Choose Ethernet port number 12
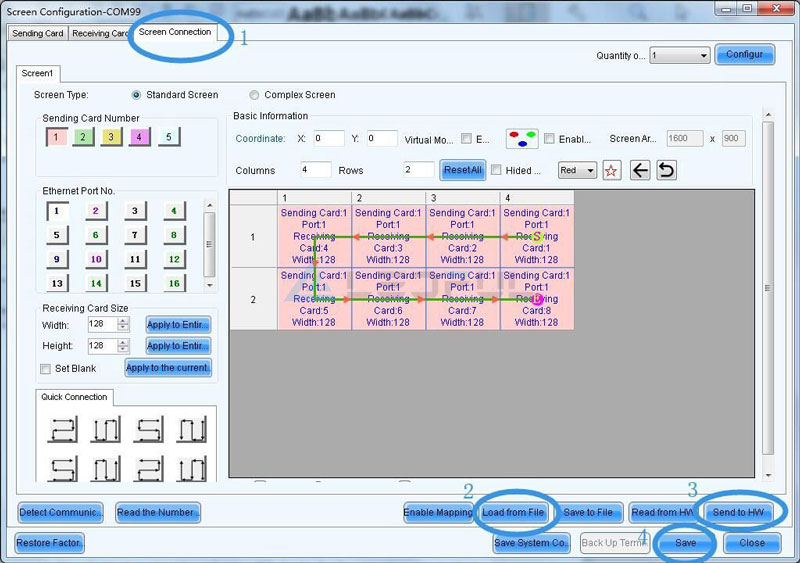 click(x=173, y=259)
